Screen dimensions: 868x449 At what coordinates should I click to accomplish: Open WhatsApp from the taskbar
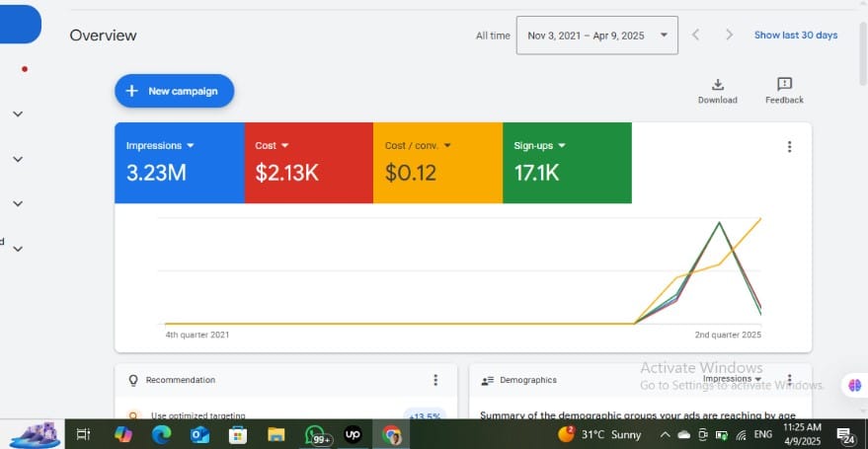tap(315, 434)
